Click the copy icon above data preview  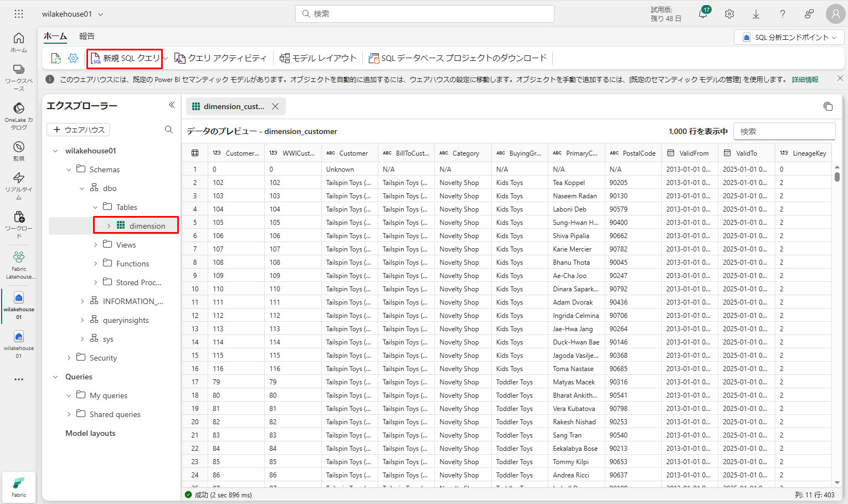click(x=828, y=106)
